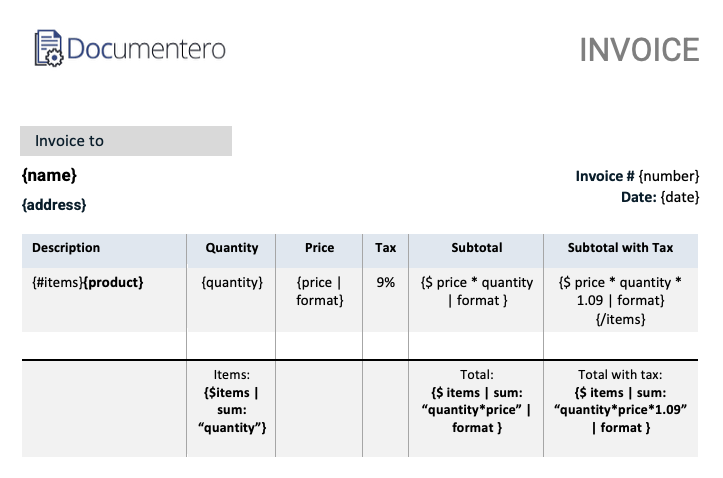Select the {number} invoice placeholder
This screenshot has height=478, width=723.
[669, 176]
